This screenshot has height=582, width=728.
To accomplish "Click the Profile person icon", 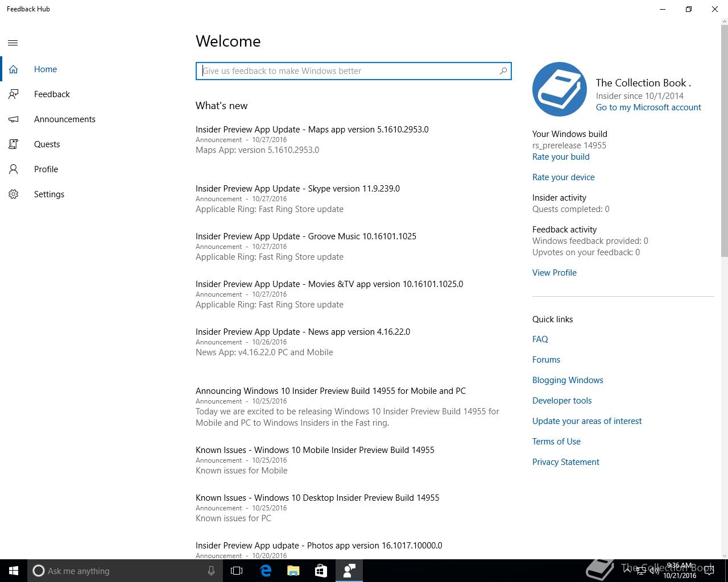I will point(14,169).
